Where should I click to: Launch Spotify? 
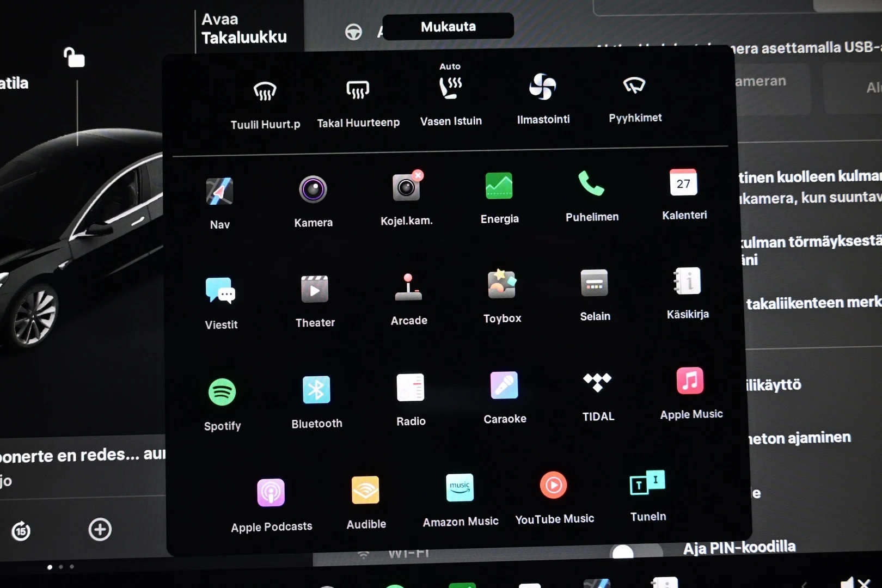point(222,392)
